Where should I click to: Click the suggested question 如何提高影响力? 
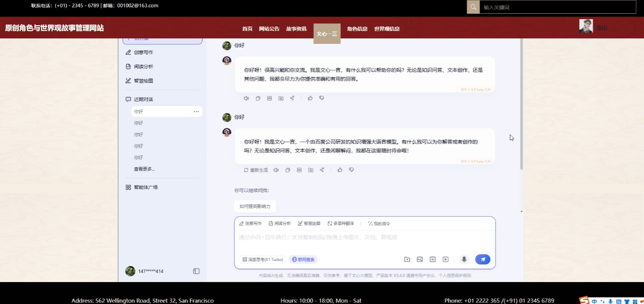(x=255, y=206)
